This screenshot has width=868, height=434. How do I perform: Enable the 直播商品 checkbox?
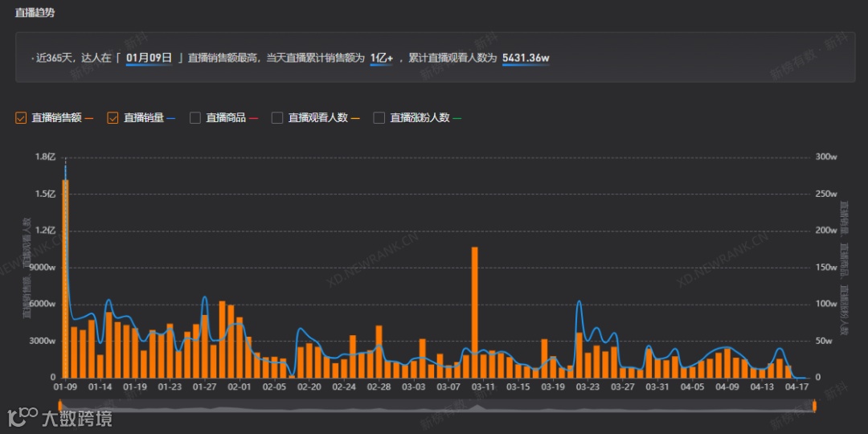[x=194, y=118]
